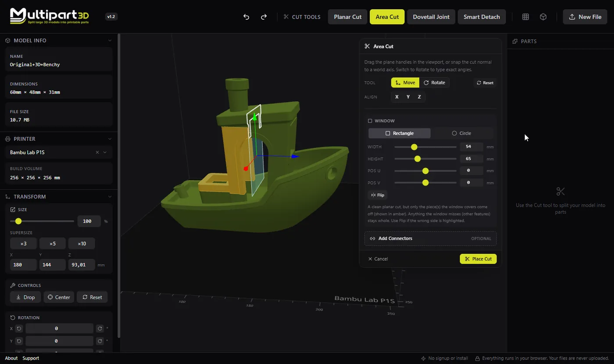614x364 pixels.
Task: Drop the model to the bed
Action: pos(25,297)
